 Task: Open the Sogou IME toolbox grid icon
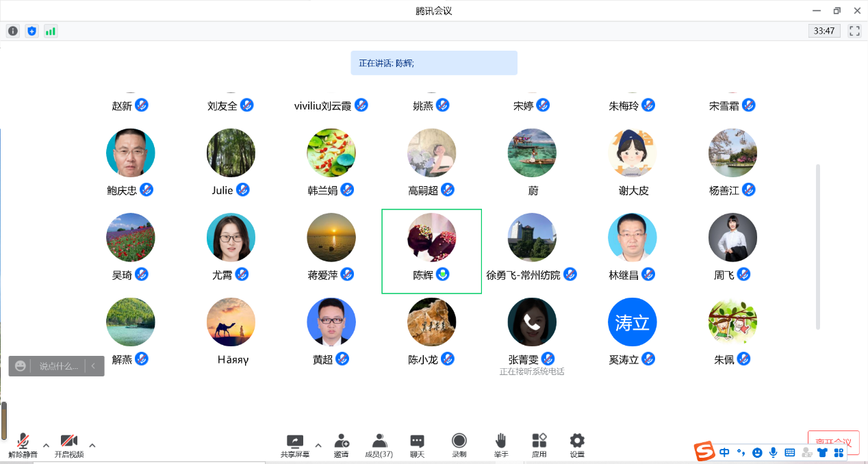point(839,452)
